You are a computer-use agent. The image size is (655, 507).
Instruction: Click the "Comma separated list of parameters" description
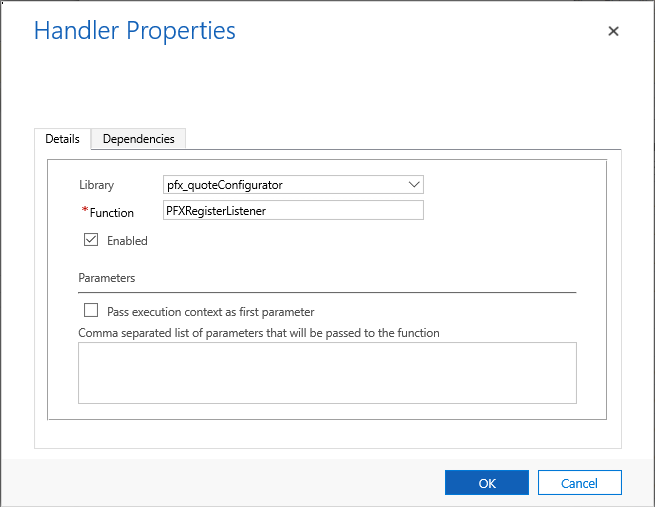tap(259, 332)
